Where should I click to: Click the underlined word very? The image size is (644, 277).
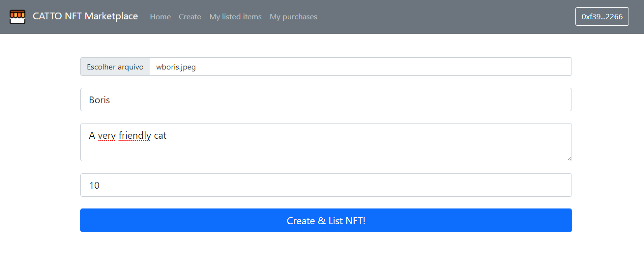click(x=106, y=136)
